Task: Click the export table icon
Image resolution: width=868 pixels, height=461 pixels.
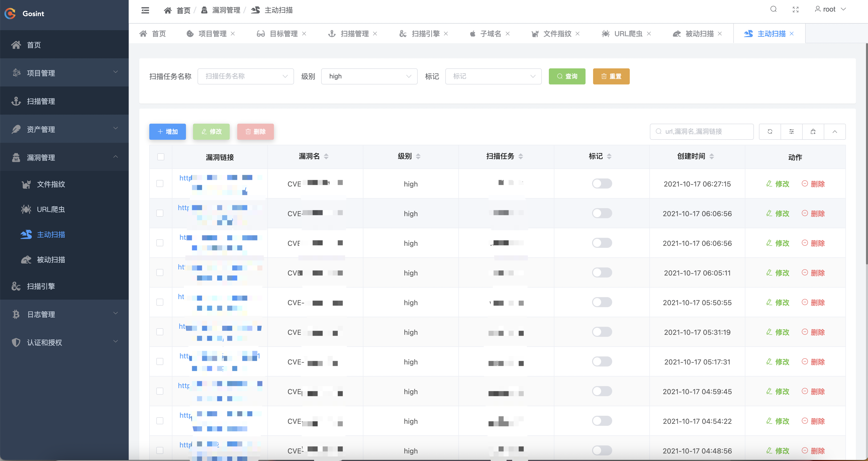Action: tap(813, 131)
